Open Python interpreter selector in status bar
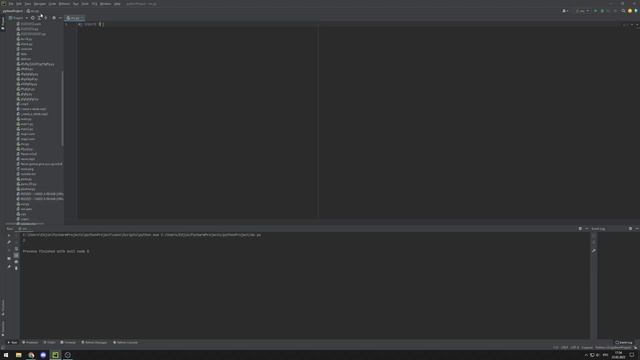 click(613, 348)
